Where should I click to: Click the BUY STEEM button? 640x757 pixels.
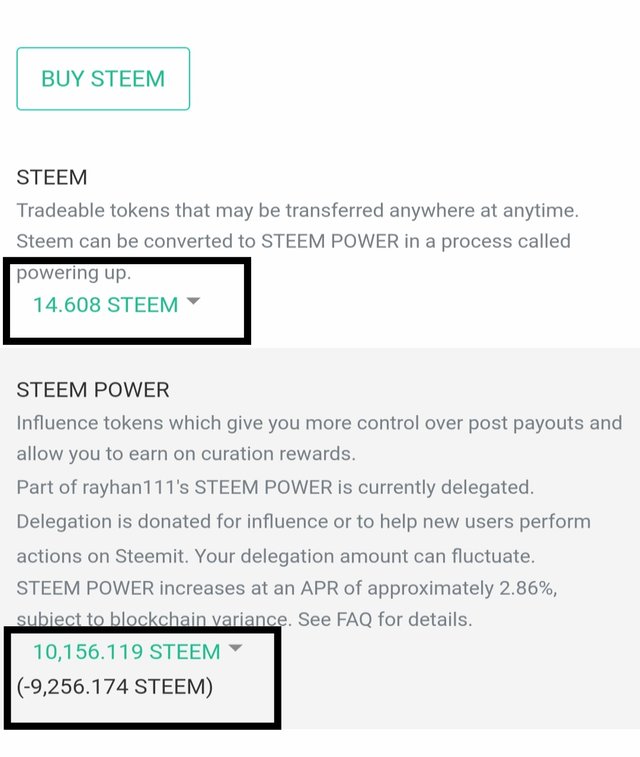103,79
